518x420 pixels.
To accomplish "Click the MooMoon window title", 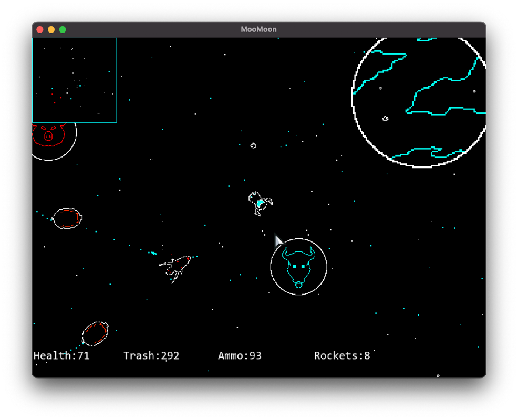I will point(258,29).
